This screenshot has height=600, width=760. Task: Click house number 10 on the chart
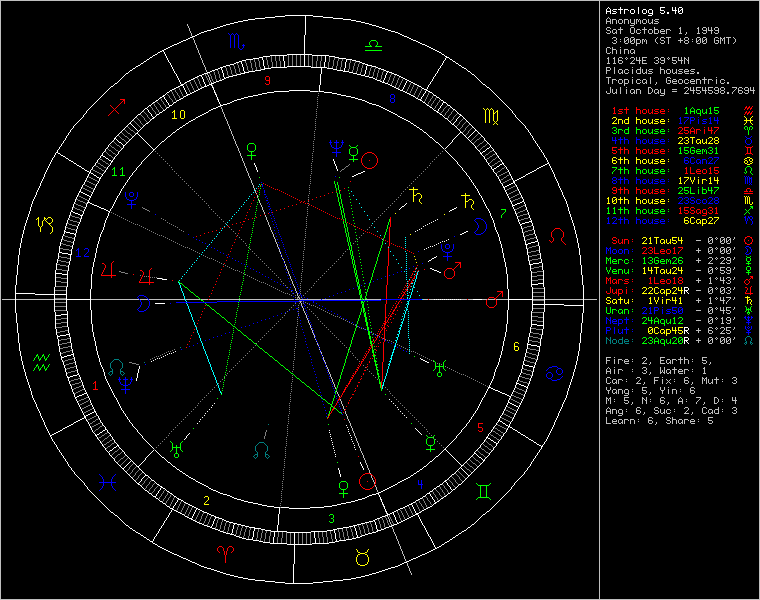pos(178,115)
